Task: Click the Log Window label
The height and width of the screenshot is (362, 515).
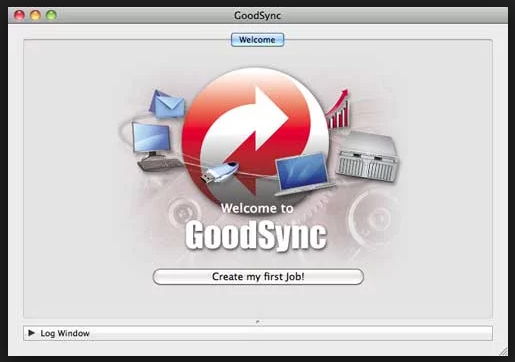Action: click(65, 333)
